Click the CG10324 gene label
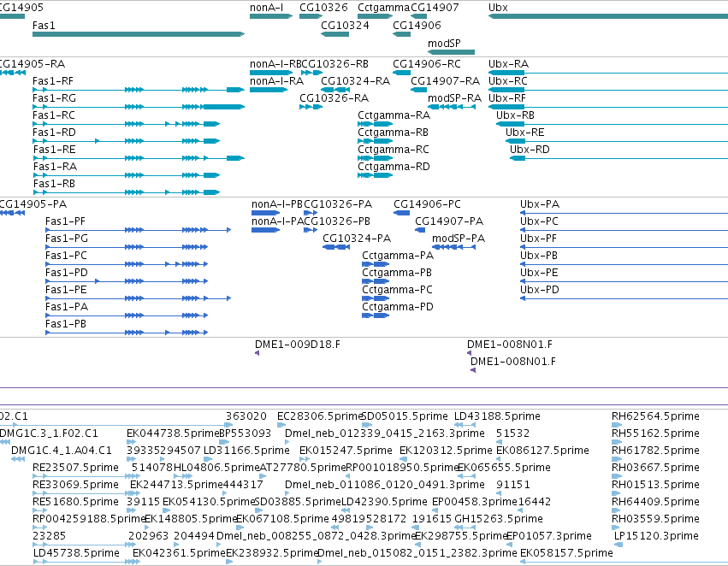The height and width of the screenshot is (566, 728). [345, 25]
